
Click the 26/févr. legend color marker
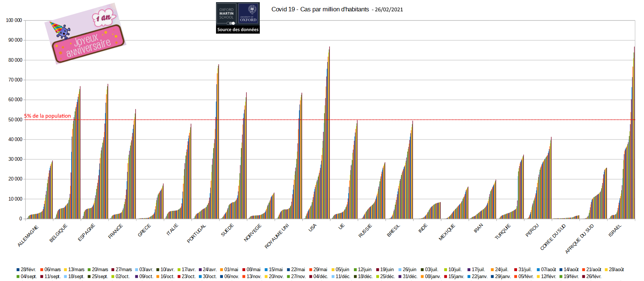coord(583,277)
